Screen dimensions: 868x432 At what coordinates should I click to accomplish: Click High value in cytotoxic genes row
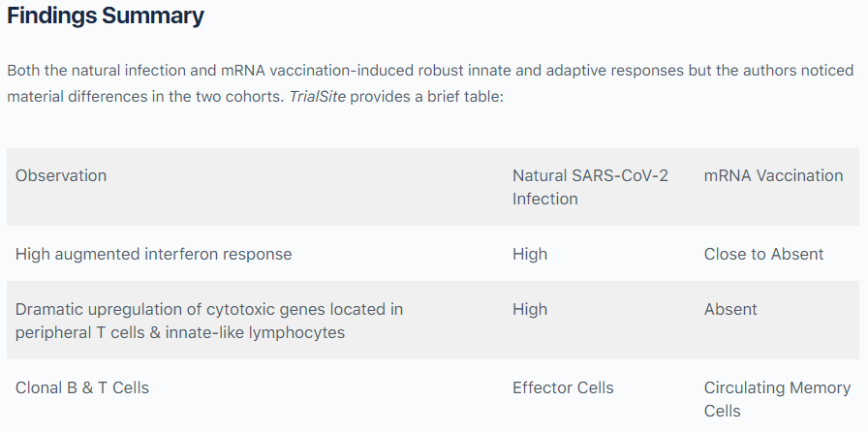pos(530,309)
